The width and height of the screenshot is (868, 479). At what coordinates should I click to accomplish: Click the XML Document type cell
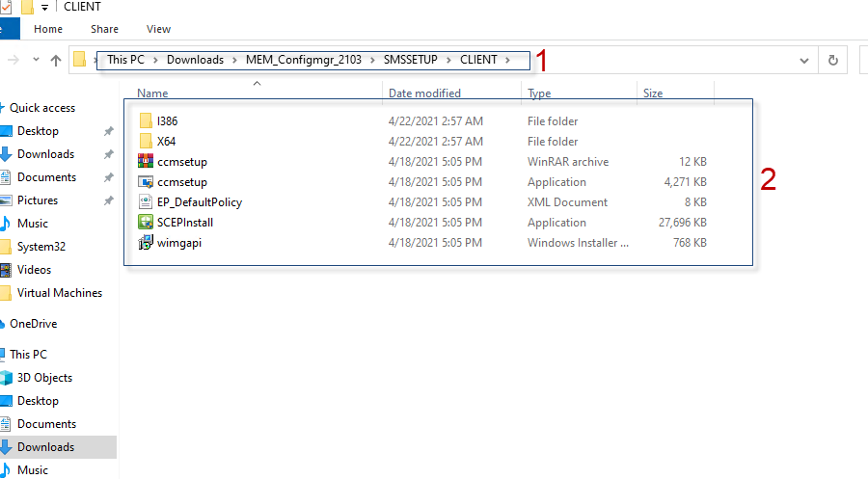567,202
